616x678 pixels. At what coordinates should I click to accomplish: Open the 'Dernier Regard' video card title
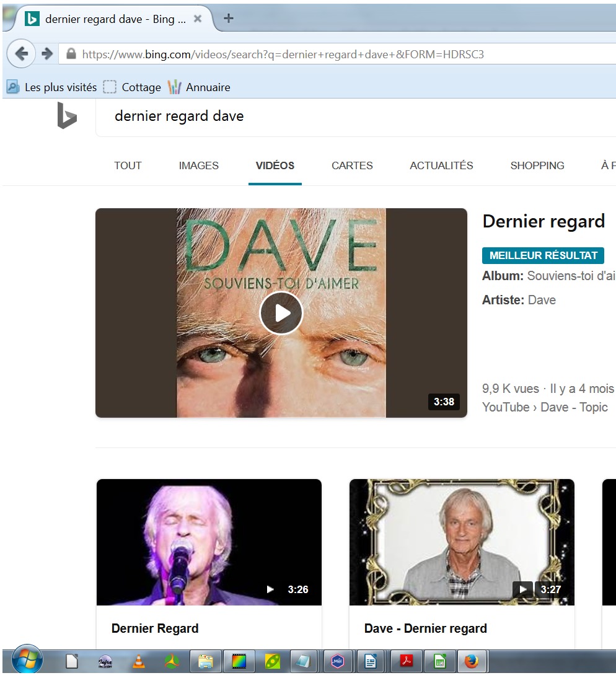(x=155, y=628)
